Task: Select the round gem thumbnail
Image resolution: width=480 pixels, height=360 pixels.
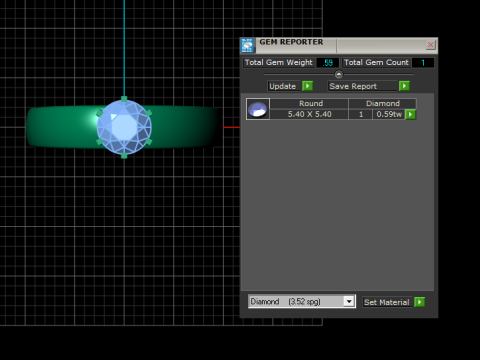Action: pyautogui.click(x=258, y=109)
